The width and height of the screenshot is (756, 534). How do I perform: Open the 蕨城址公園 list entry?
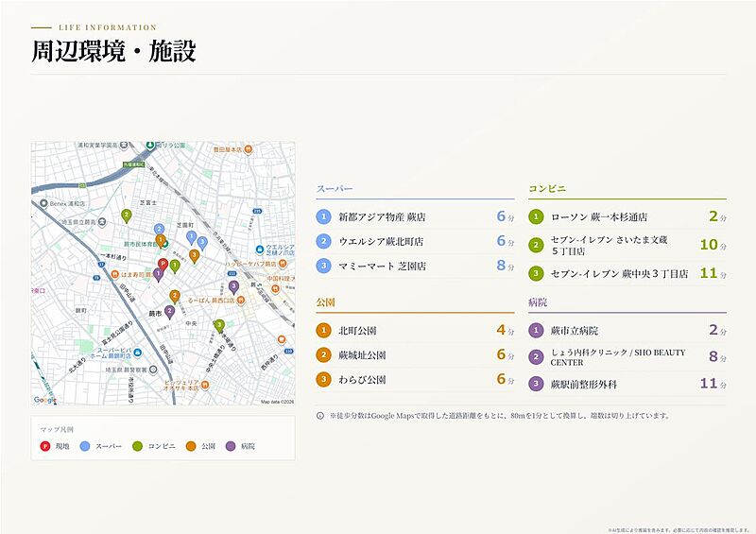pos(415,355)
